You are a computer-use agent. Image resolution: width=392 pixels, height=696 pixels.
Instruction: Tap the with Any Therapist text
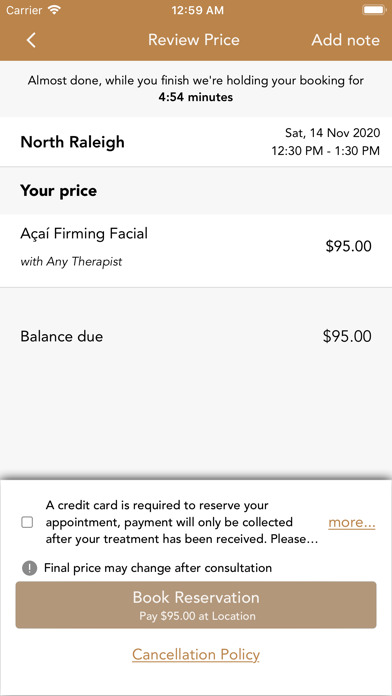[71, 261]
